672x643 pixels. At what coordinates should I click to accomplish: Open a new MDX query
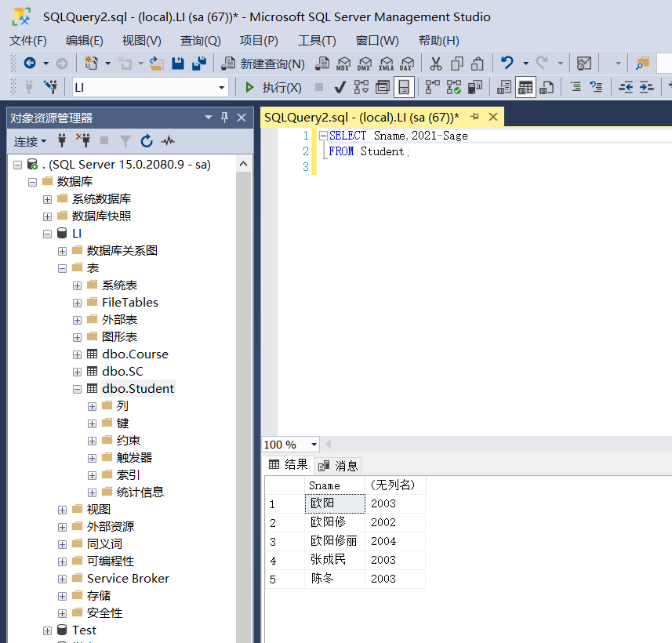pos(343,64)
